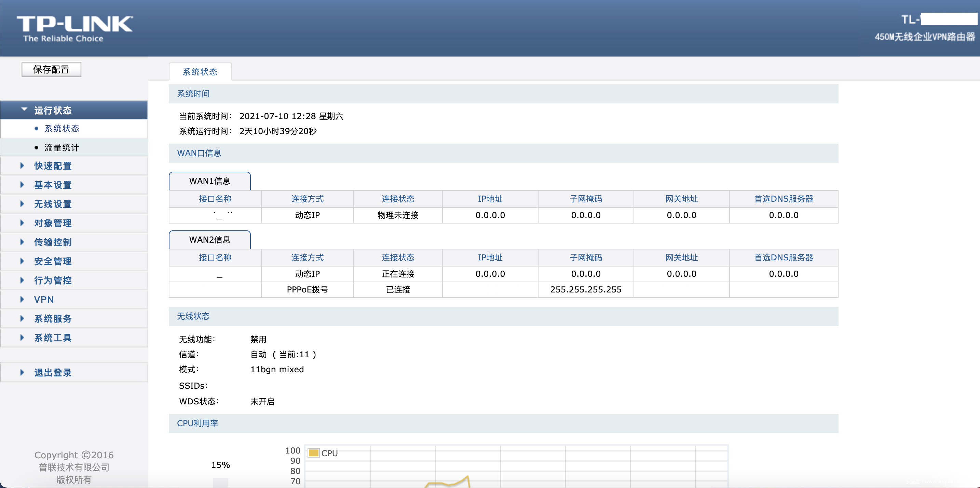Click the 系统服务 arrow icon

[x=22, y=318]
